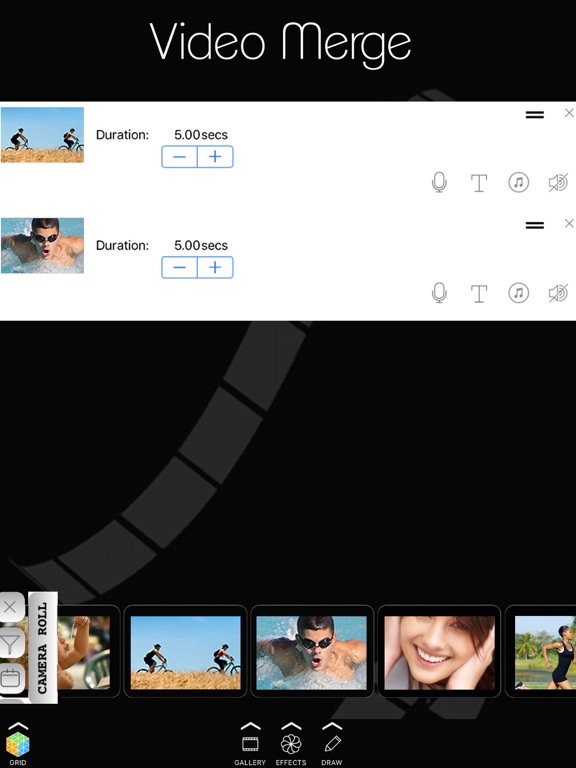Toggle mute on the swimmer clip

tap(558, 293)
